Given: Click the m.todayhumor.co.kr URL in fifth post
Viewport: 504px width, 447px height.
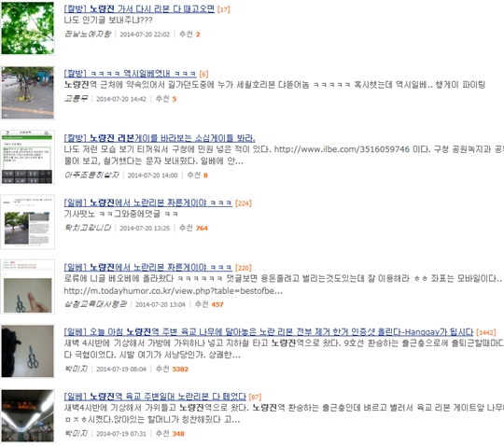Looking at the screenshot, I should pyautogui.click(x=173, y=291).
